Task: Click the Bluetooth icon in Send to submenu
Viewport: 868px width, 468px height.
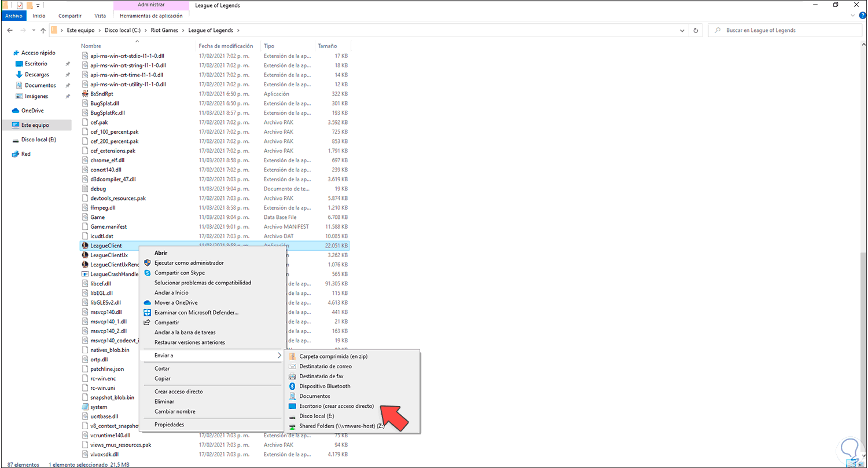Action: 292,386
